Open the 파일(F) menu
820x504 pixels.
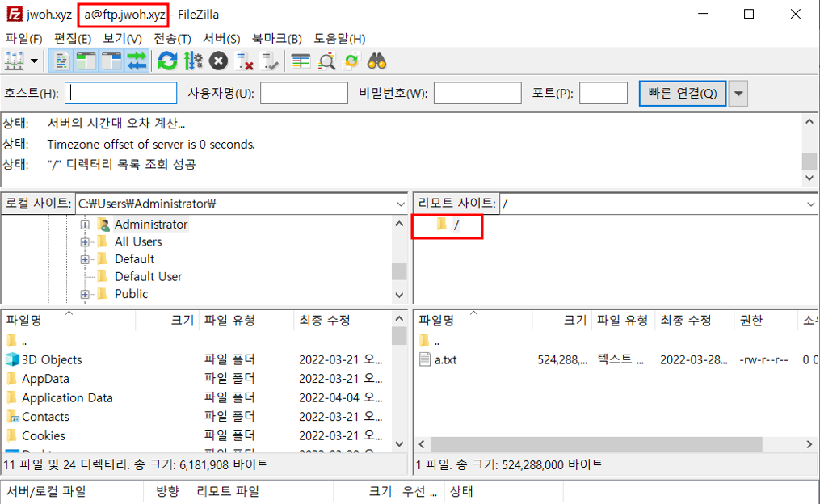(23, 39)
